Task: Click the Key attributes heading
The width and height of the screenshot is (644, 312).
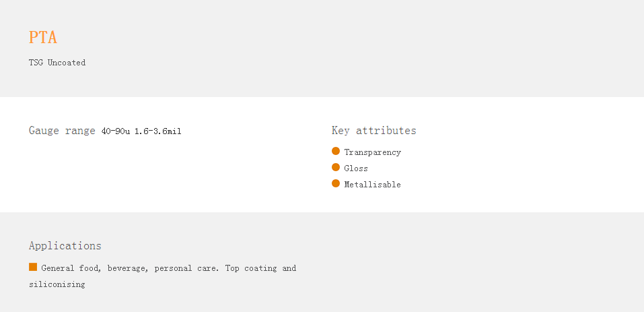Action: click(x=373, y=130)
